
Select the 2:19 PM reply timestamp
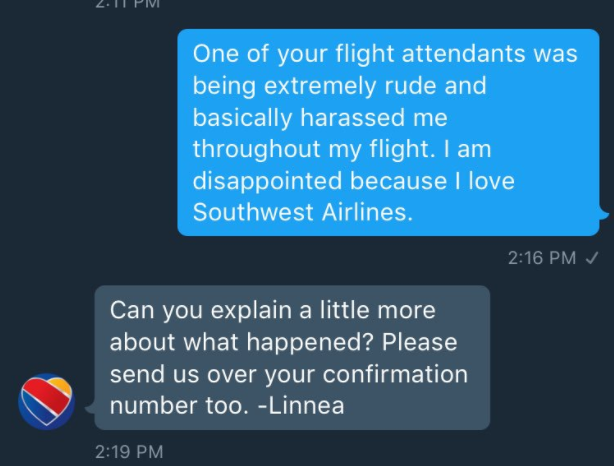(129, 452)
